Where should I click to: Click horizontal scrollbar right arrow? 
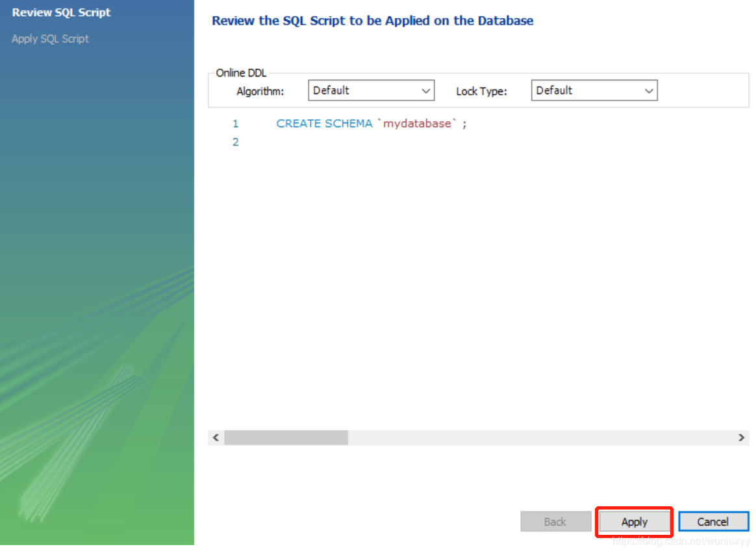coord(742,437)
